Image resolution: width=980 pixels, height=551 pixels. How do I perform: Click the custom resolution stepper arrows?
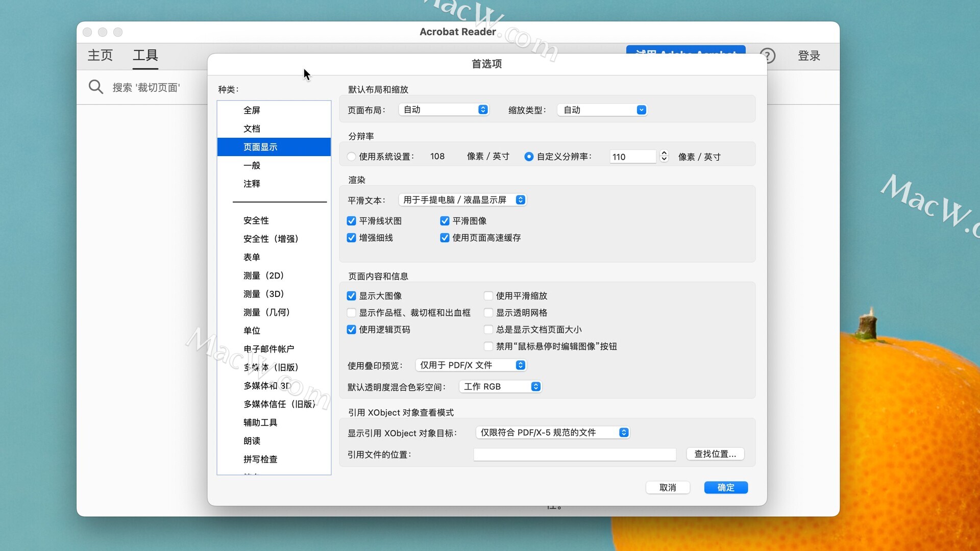(x=664, y=156)
